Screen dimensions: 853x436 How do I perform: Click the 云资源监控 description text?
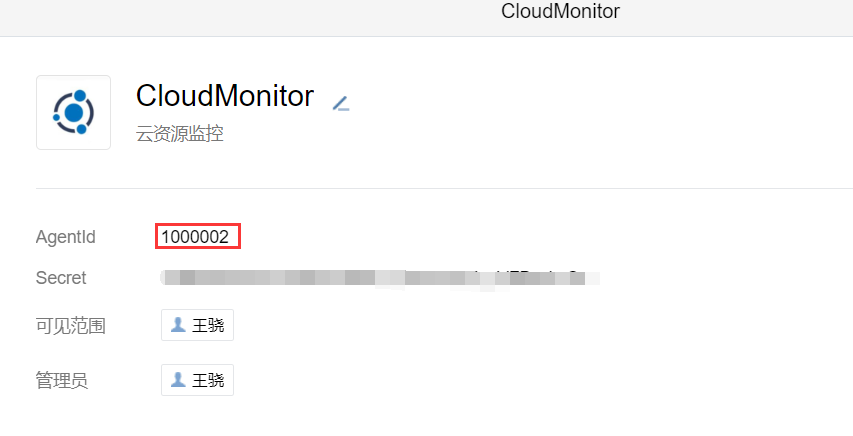click(x=180, y=133)
